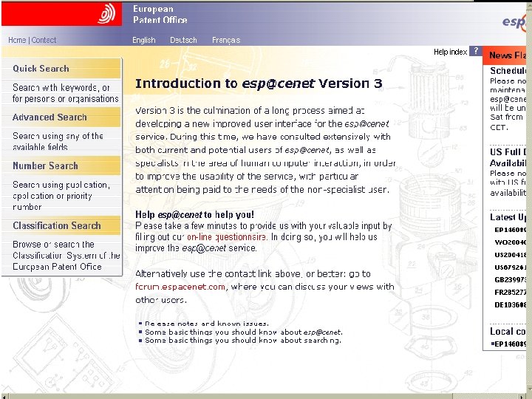Open latest update entry starting US6792

(510, 267)
